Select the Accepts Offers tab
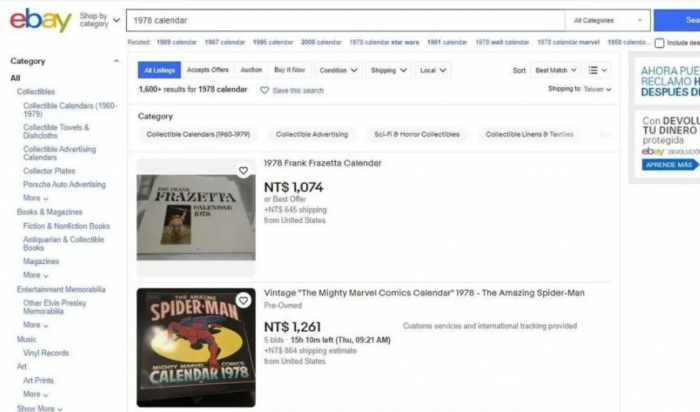Image resolution: width=700 pixels, height=412 pixels. coord(208,70)
